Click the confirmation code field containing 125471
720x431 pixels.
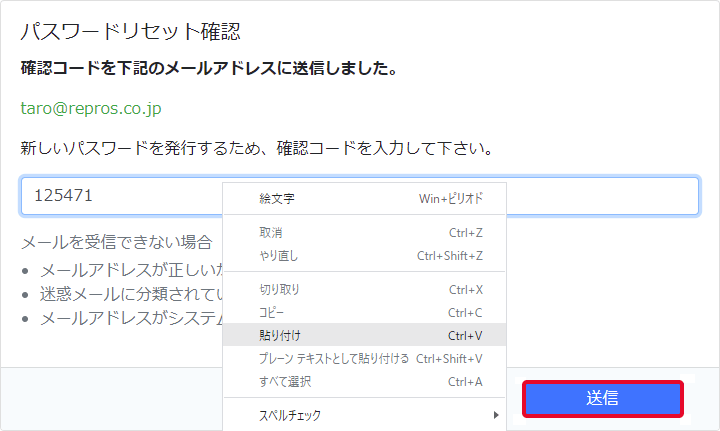120,196
